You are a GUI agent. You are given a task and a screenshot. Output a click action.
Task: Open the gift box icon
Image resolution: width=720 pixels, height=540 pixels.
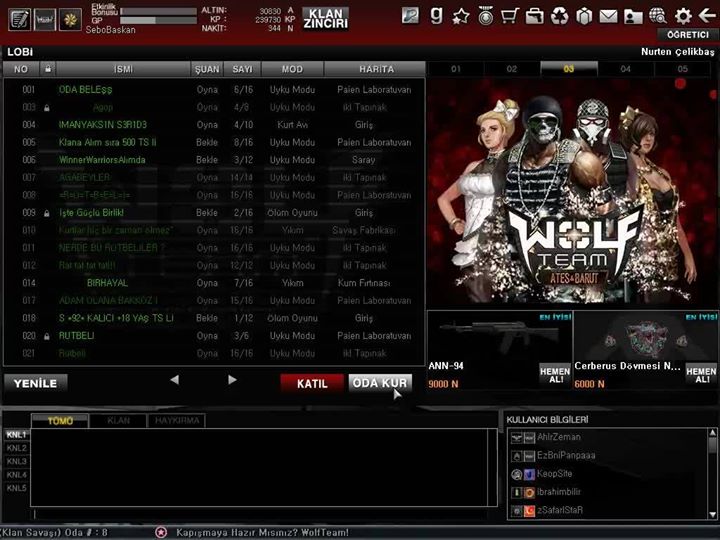[x=584, y=17]
